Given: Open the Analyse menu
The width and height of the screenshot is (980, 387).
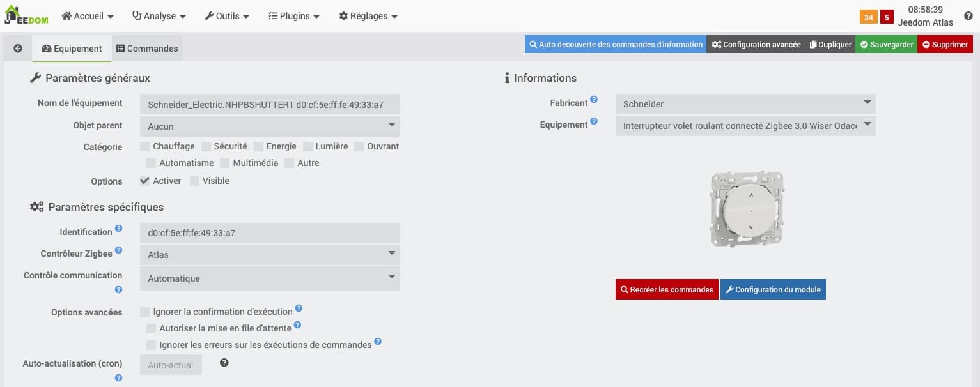Looking at the screenshot, I should pos(159,16).
